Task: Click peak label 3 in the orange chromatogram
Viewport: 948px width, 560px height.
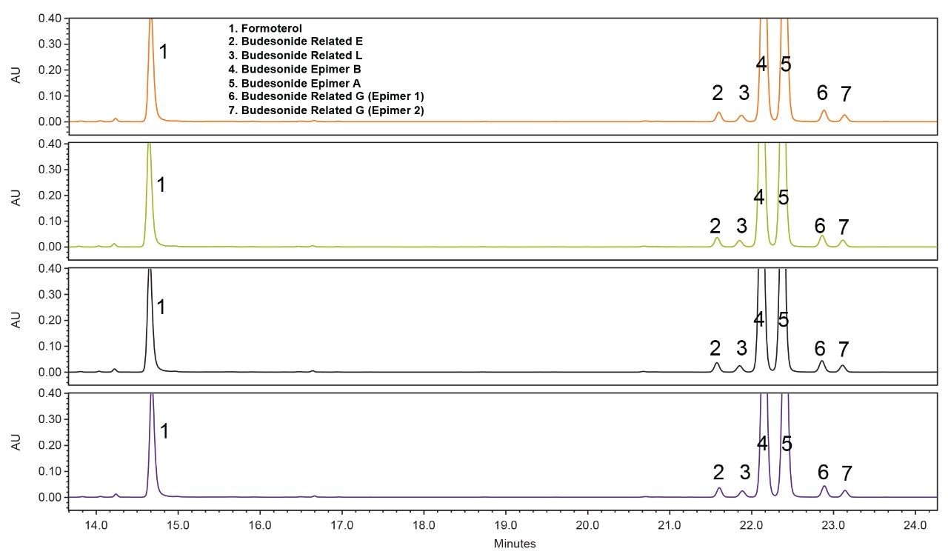Action: click(744, 93)
